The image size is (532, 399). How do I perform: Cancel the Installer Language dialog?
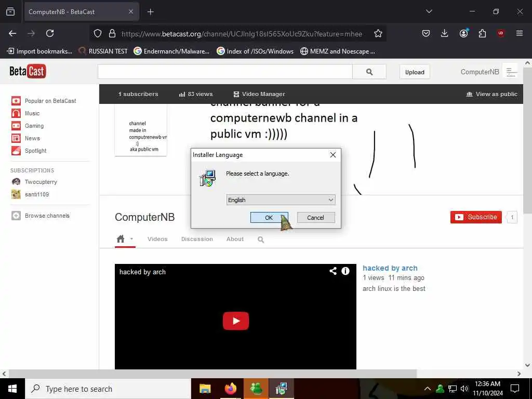point(315,218)
